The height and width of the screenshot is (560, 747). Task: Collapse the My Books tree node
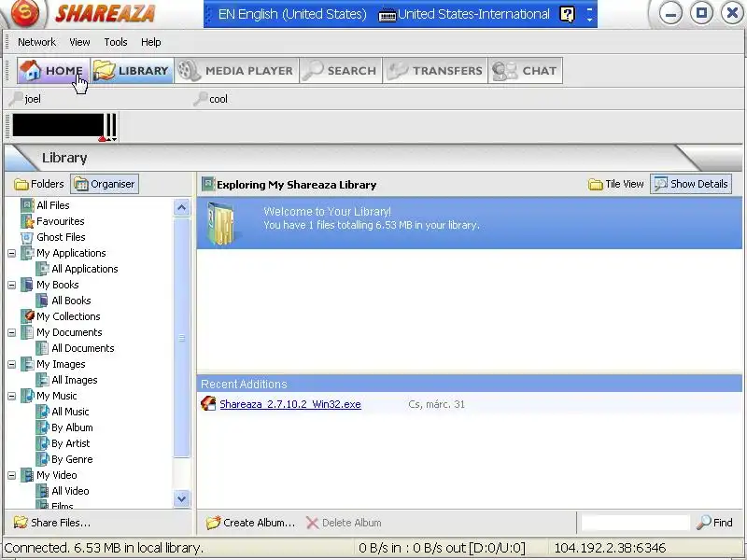tap(12, 285)
